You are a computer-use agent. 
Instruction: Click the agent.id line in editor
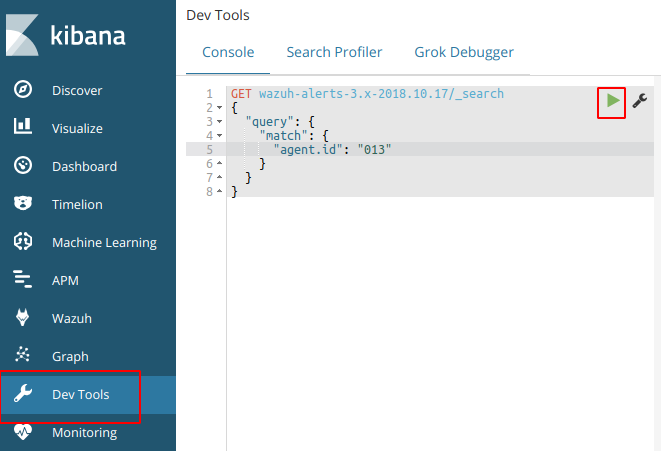click(331, 149)
